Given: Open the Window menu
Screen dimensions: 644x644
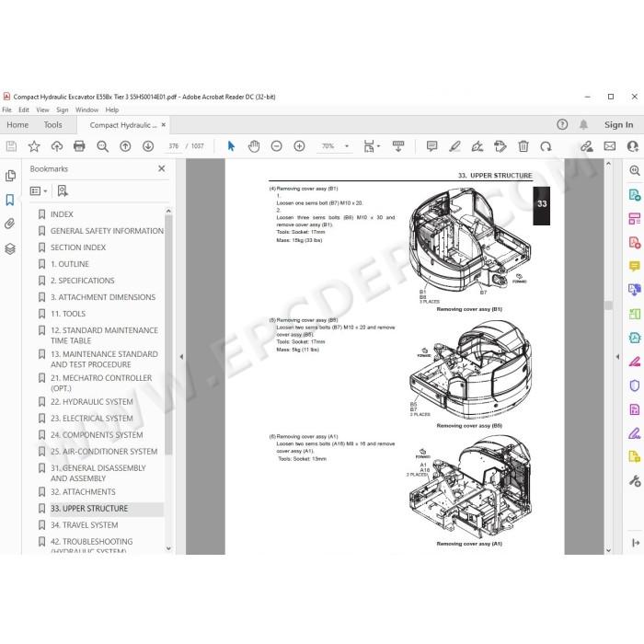Looking at the screenshot, I should coord(86,110).
